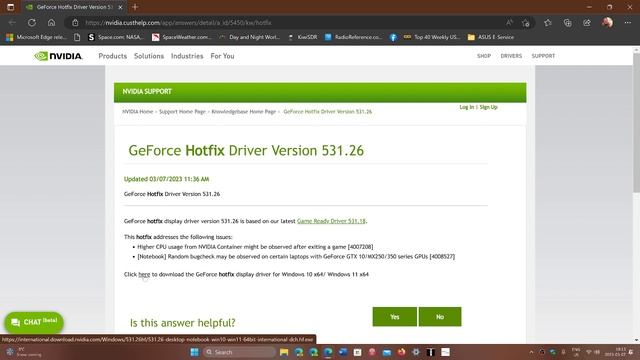Click the page vertical scrollbar thumb
Image resolution: width=640 pixels, height=360 pixels.
[636, 122]
